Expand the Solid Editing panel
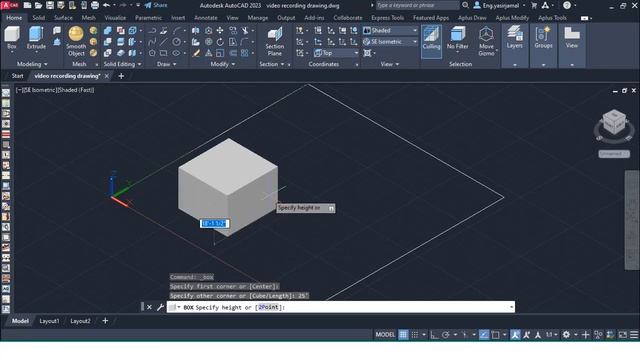640x360 pixels. (x=122, y=64)
